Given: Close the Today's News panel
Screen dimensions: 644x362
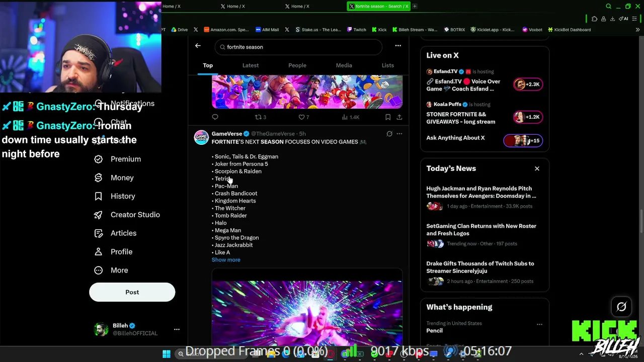Looking at the screenshot, I should click(537, 168).
